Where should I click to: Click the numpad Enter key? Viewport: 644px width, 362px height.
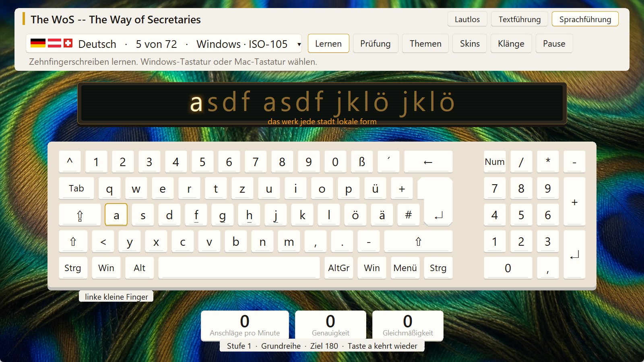pyautogui.click(x=574, y=255)
